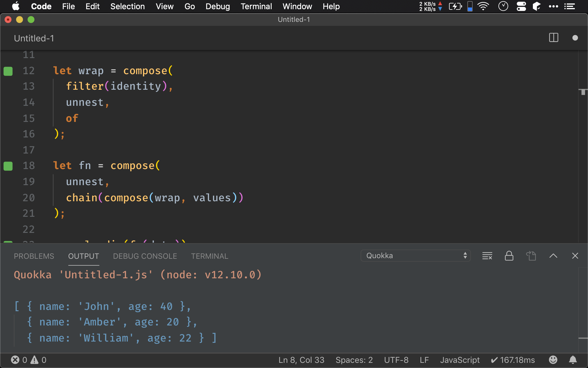Change language mode from JavaScript
The height and width of the screenshot is (368, 588).
pos(460,360)
